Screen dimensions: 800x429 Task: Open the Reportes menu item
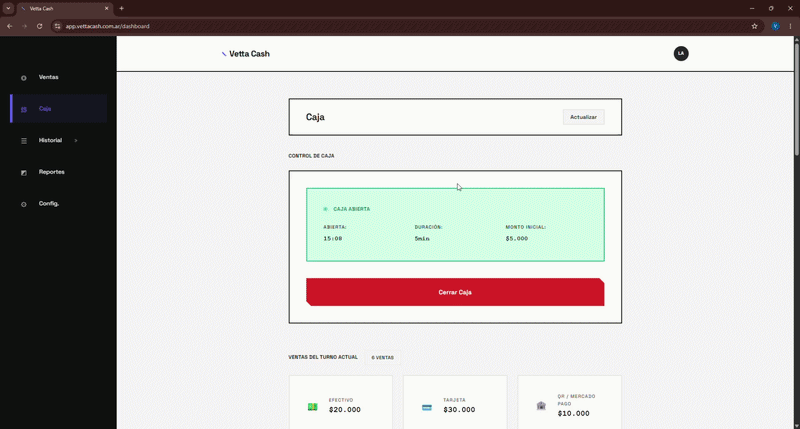tap(59, 172)
